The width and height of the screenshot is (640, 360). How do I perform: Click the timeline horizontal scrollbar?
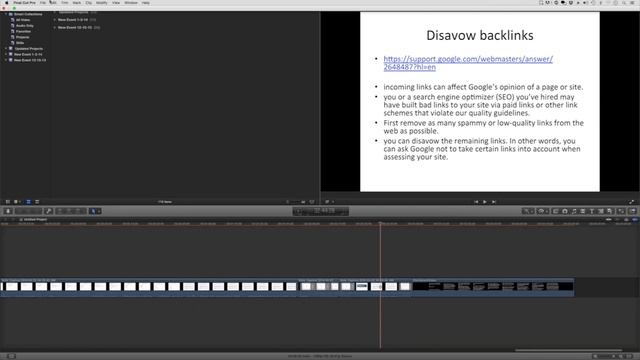[568, 350]
